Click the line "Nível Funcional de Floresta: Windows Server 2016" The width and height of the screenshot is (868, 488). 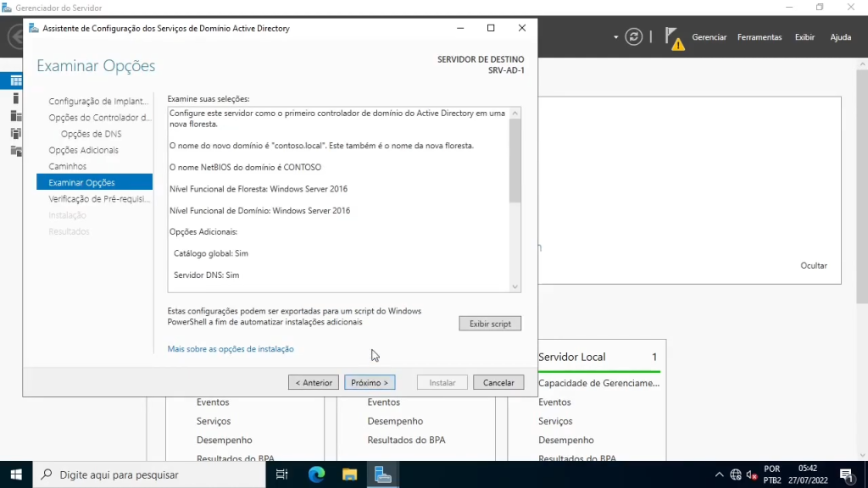(259, 189)
